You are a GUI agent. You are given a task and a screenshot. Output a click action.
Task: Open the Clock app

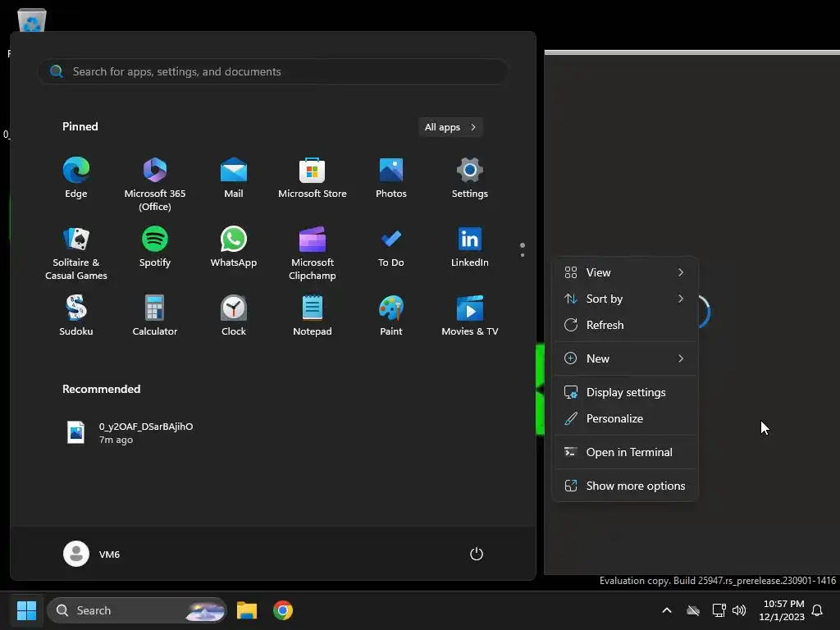click(234, 316)
